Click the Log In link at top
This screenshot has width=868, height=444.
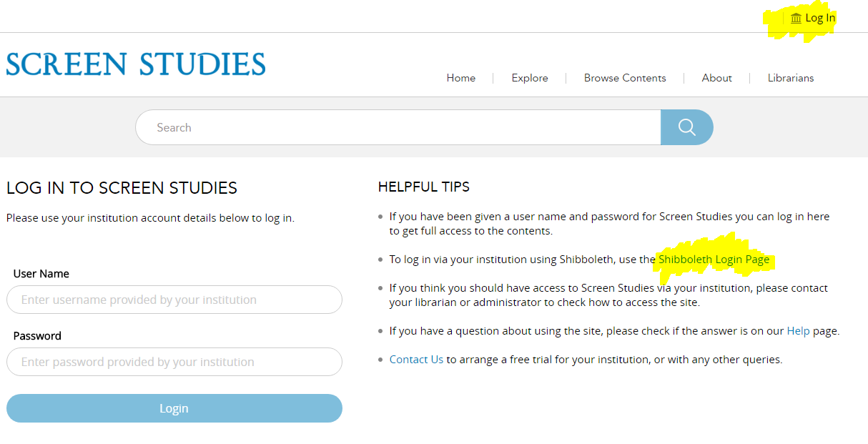[820, 18]
